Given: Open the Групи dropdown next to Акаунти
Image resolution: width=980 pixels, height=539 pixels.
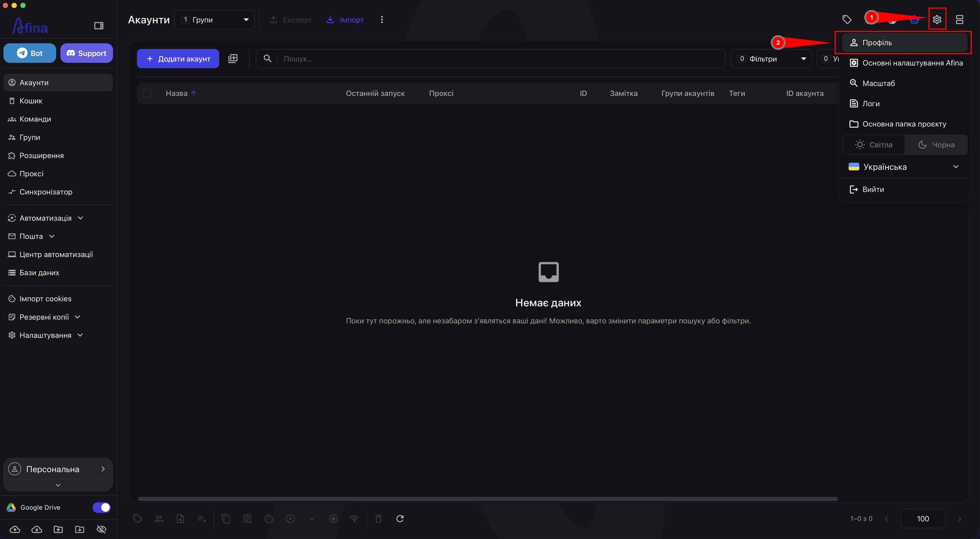Looking at the screenshot, I should pos(215,19).
